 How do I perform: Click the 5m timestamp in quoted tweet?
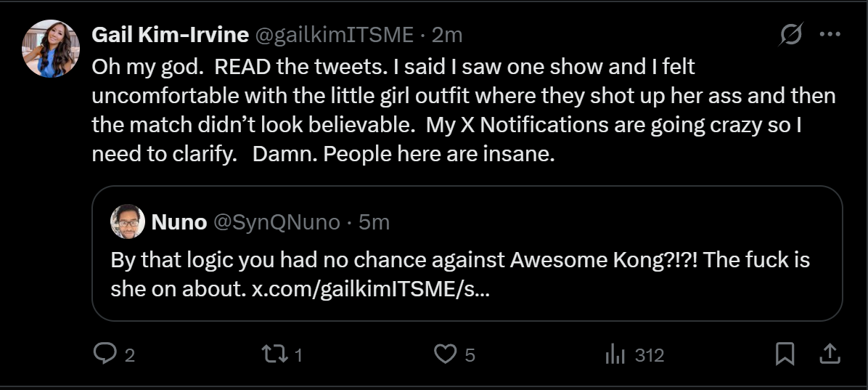(374, 222)
